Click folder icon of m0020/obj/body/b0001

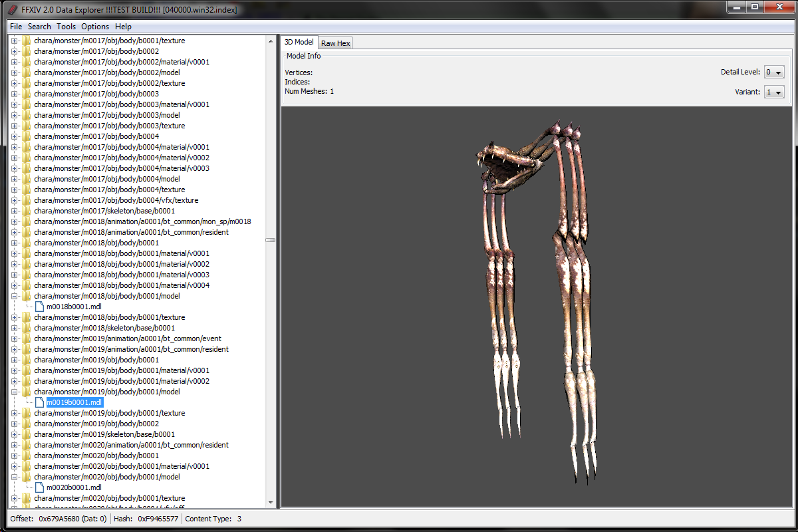coord(27,456)
